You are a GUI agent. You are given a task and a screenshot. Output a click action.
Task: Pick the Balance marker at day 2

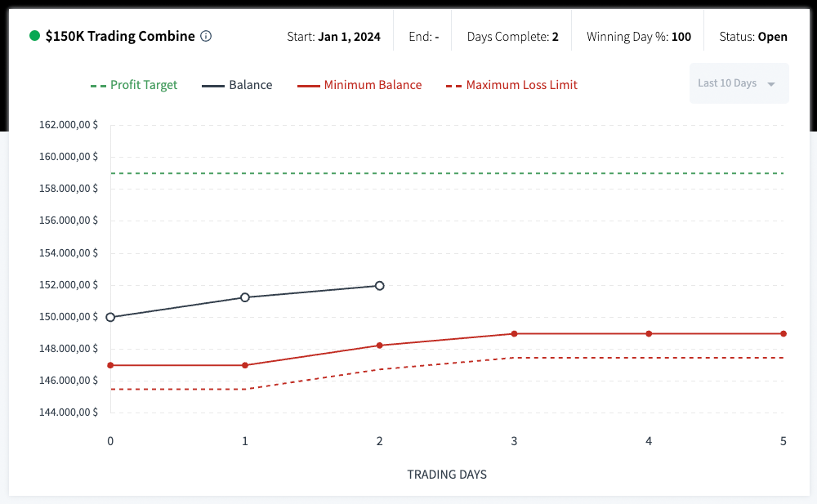(x=379, y=286)
